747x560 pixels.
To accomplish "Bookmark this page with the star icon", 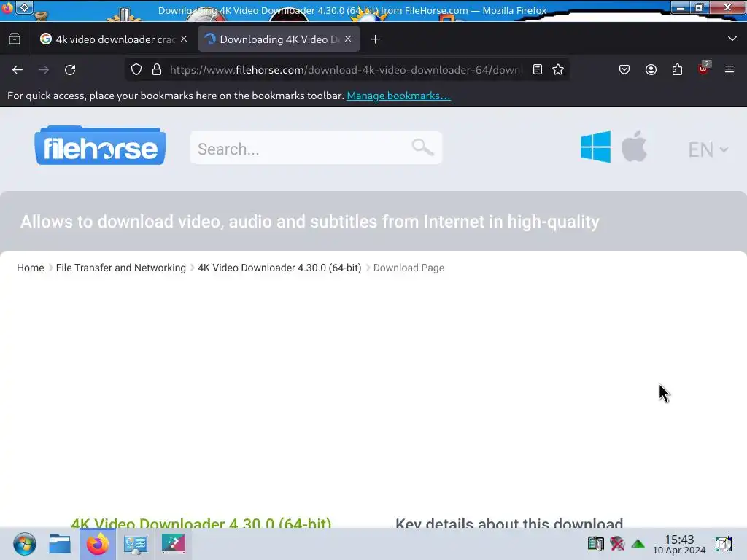I will [558, 69].
